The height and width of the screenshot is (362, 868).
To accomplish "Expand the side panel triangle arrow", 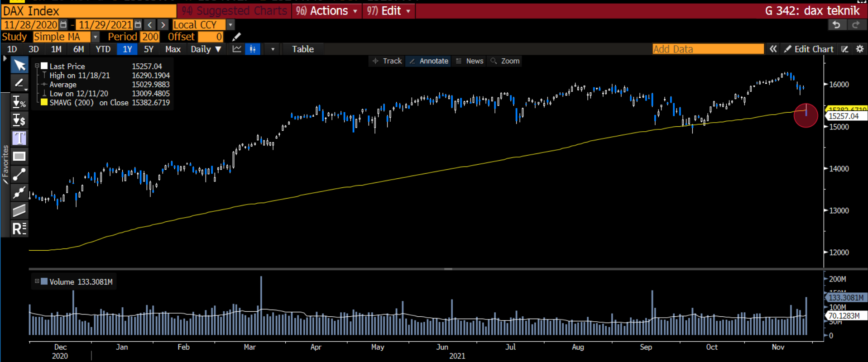I will 5,58.
